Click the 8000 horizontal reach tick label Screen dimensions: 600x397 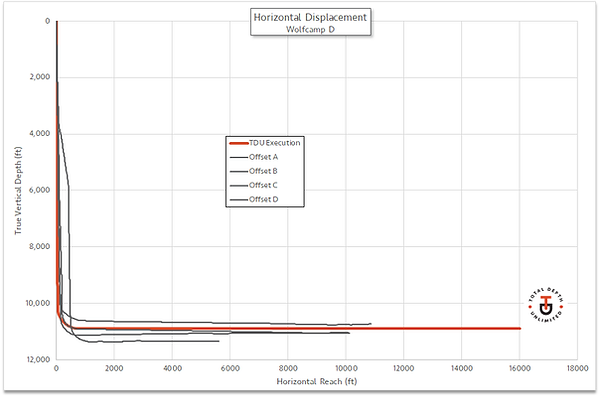coord(288,368)
